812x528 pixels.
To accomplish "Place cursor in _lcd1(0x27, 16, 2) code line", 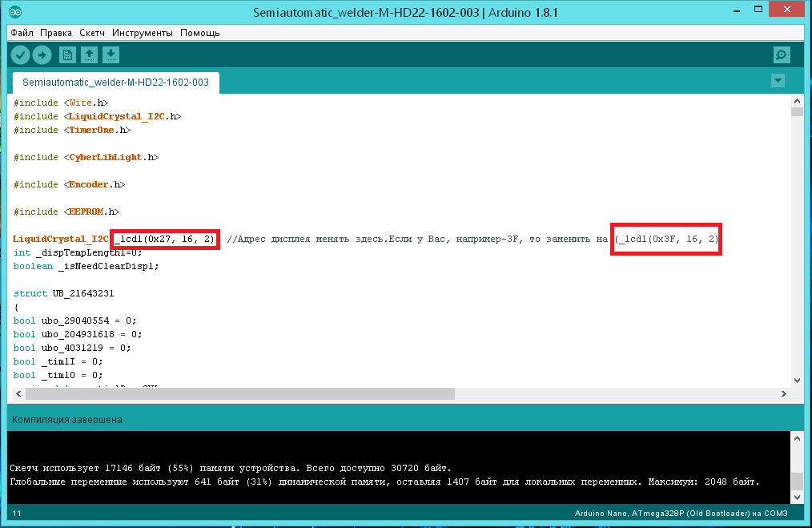I will click(x=164, y=239).
